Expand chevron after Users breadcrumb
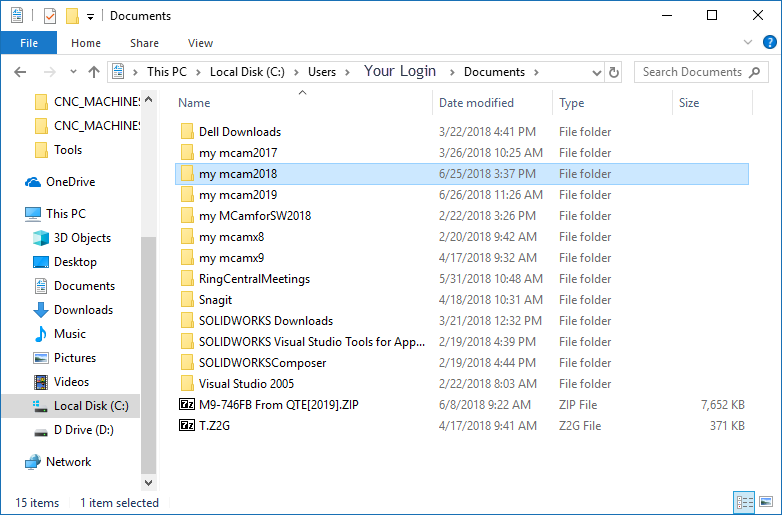782x515 pixels. click(x=347, y=72)
